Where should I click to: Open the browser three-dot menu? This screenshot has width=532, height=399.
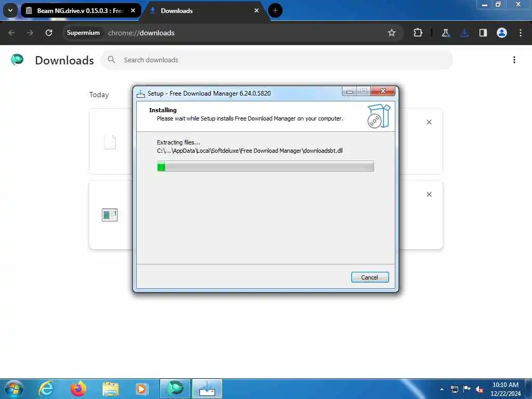(x=521, y=33)
